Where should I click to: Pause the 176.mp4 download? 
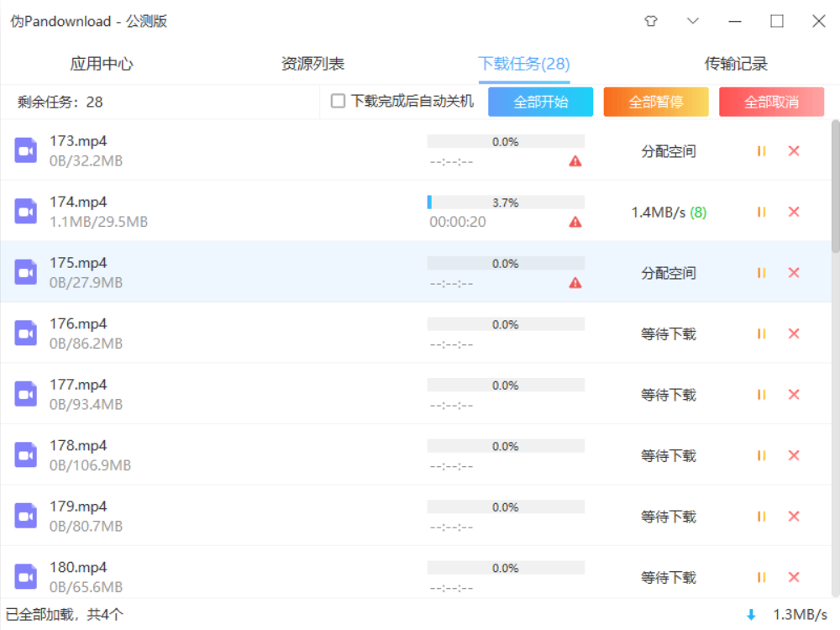[761, 333]
